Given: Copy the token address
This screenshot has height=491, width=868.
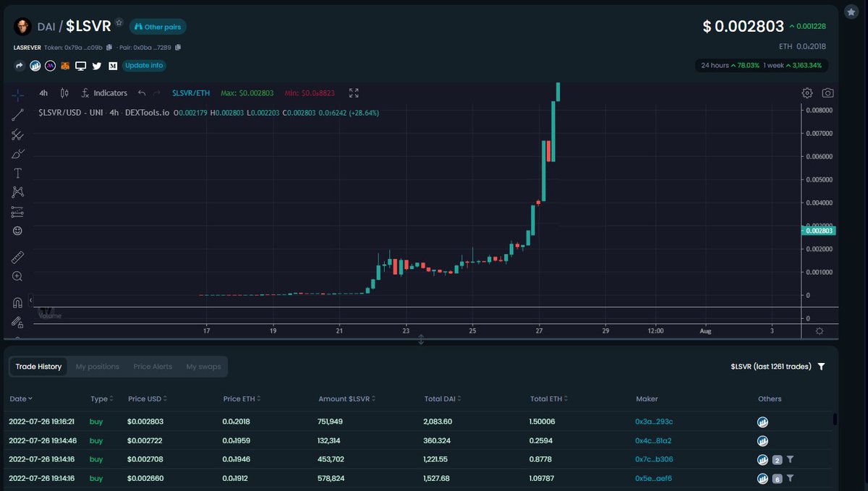Looking at the screenshot, I should click(109, 48).
